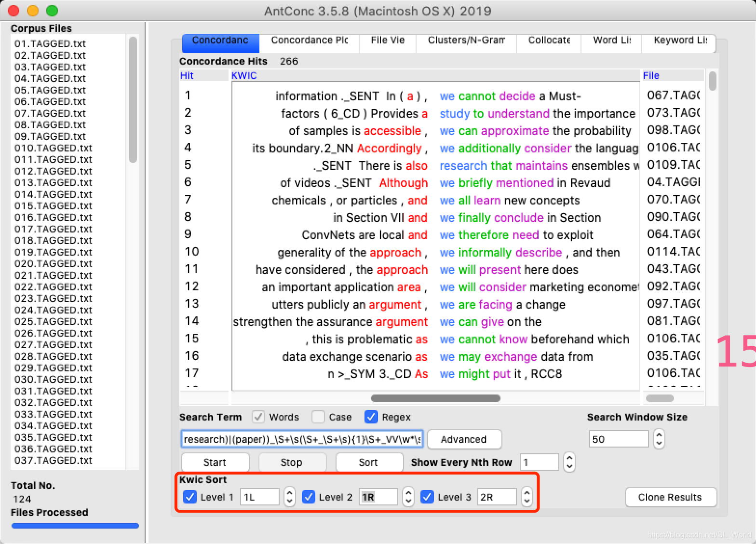Click the Start button
756x544 pixels.
[215, 462]
